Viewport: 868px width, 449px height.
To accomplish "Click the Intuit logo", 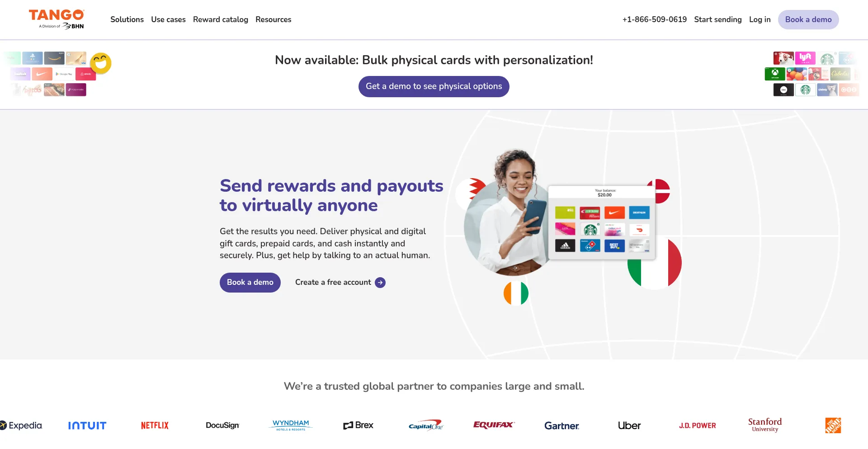I will 87,425.
